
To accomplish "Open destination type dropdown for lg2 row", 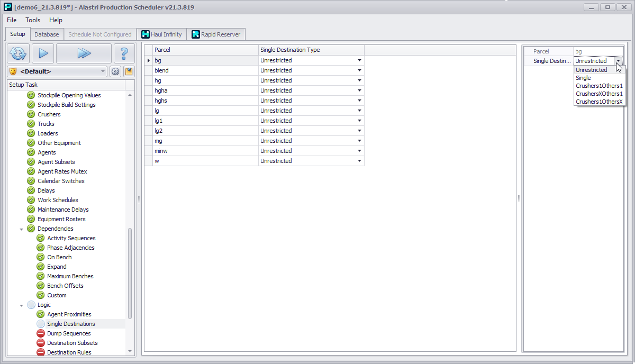I will (x=360, y=131).
